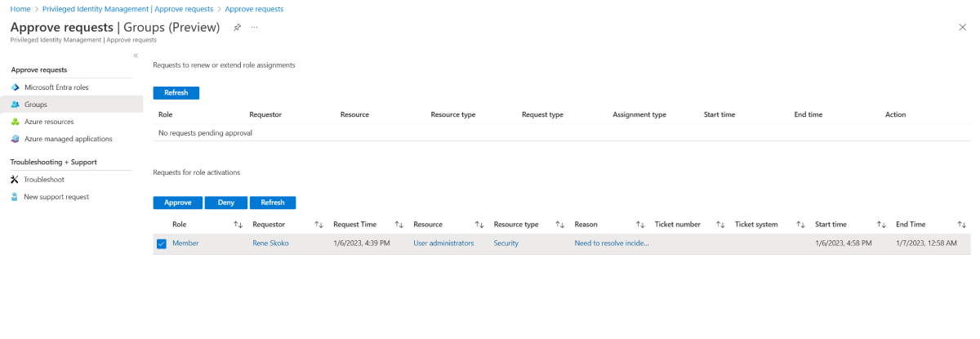Click 'Requests for role activations' heading
The image size is (980, 339).
pos(197,173)
